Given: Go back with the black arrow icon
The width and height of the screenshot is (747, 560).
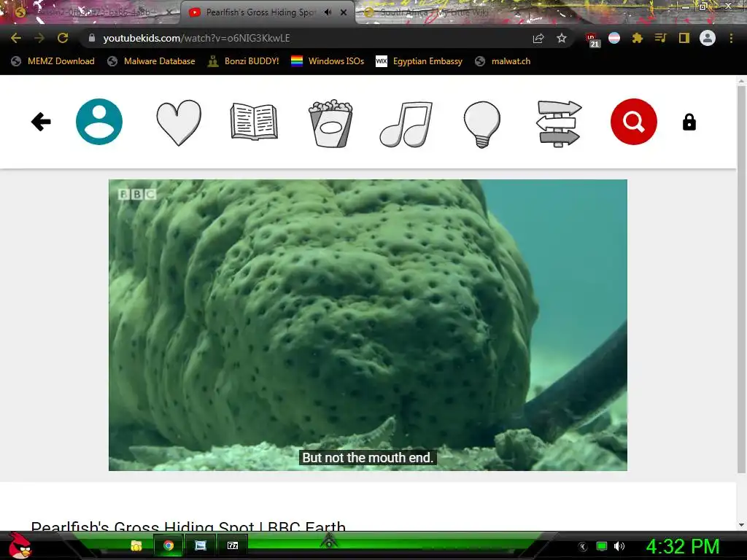Looking at the screenshot, I should (41, 122).
